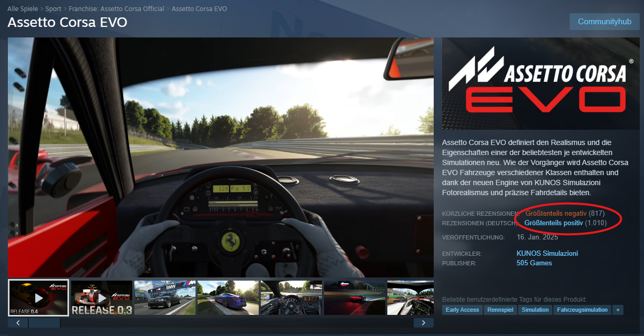644x336 pixels.
Task: Click the page title Assetto Corsa EVO
Action: pos(67,23)
